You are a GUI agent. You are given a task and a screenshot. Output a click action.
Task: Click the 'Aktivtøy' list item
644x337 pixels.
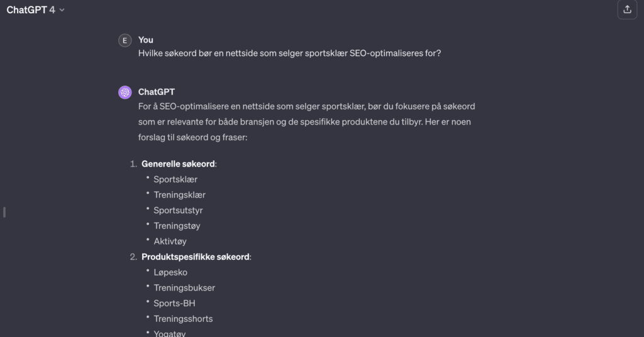point(170,241)
